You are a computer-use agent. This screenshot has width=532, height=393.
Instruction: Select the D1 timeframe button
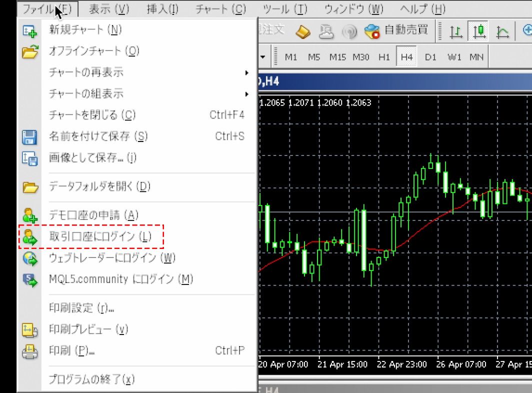pos(430,57)
